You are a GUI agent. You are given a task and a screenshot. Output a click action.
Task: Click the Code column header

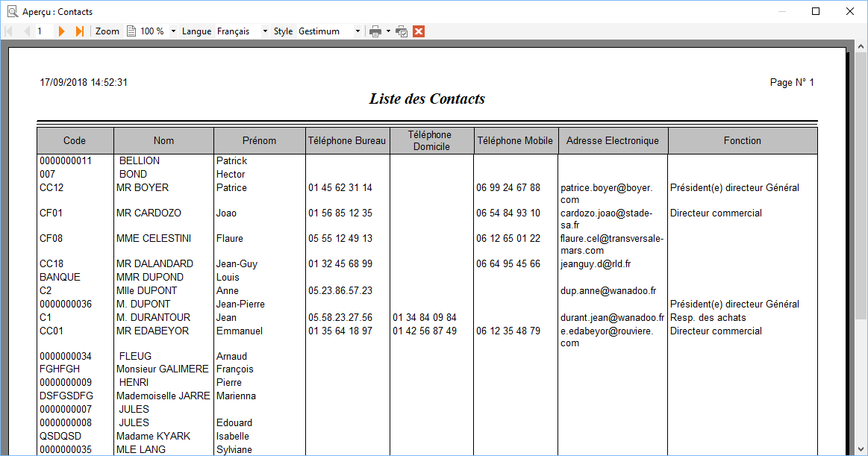click(x=75, y=140)
